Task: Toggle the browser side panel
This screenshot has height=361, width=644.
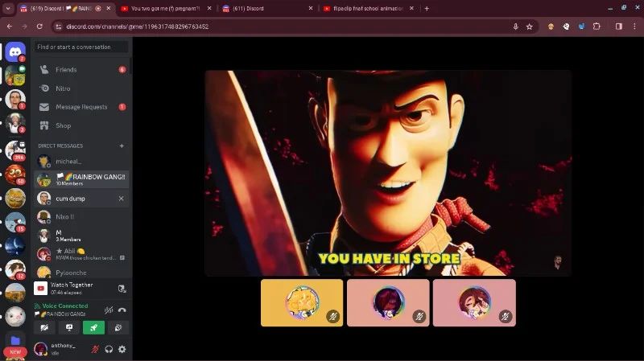Action: point(619,27)
